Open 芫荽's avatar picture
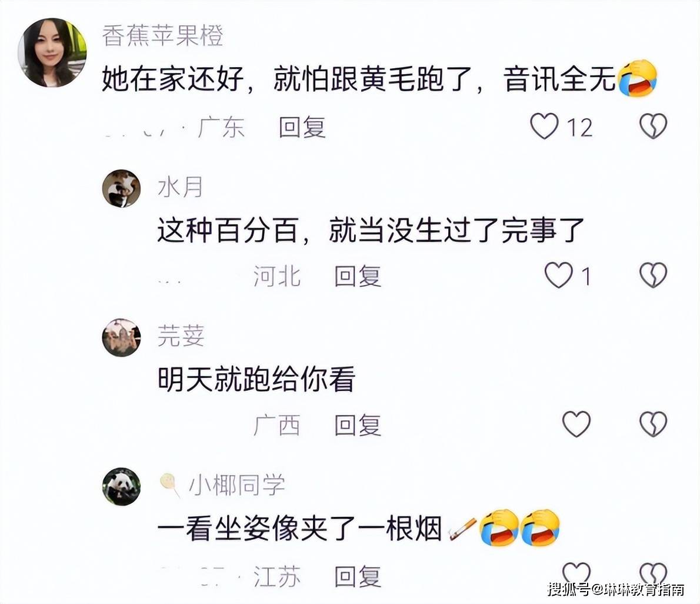Image resolution: width=700 pixels, height=604 pixels. click(121, 338)
